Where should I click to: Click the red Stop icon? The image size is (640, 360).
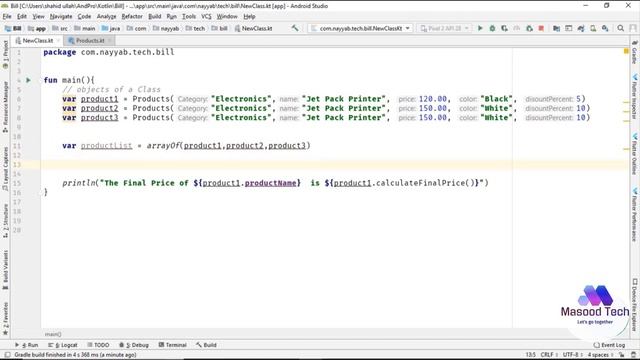[541, 28]
